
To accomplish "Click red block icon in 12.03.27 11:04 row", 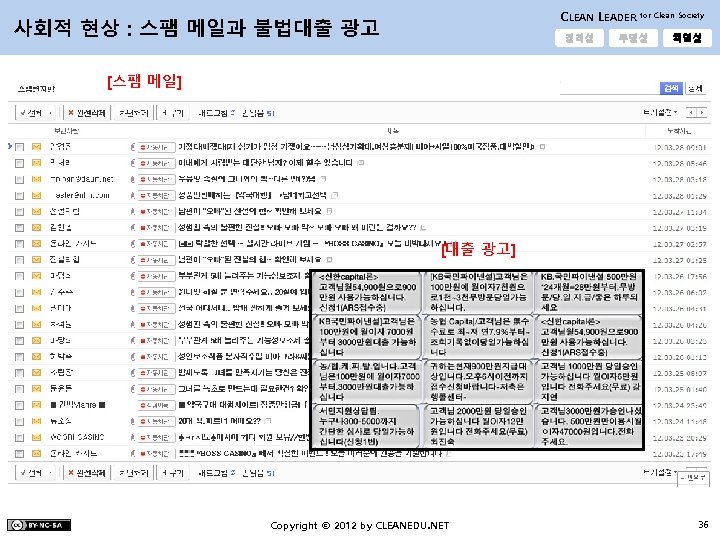I will tap(143, 212).
